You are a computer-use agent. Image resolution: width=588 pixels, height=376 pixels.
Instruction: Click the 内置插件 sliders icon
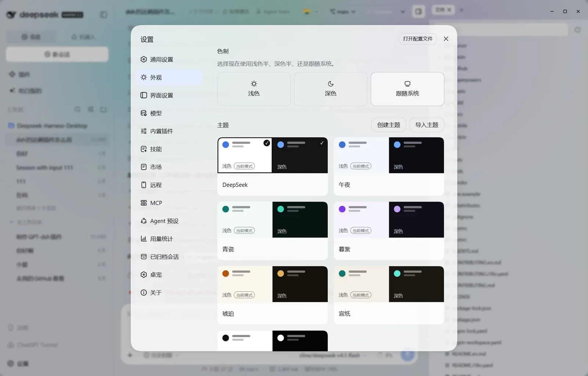(144, 131)
